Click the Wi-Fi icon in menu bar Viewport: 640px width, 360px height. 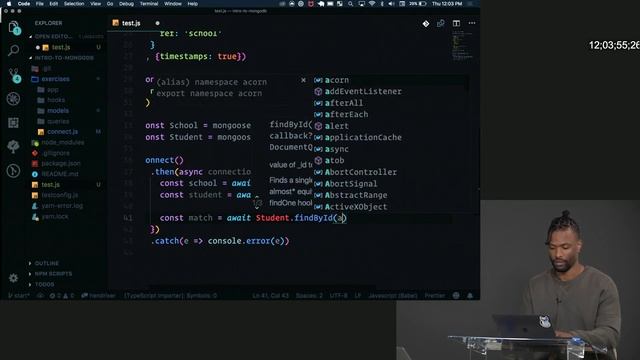(x=372, y=4)
